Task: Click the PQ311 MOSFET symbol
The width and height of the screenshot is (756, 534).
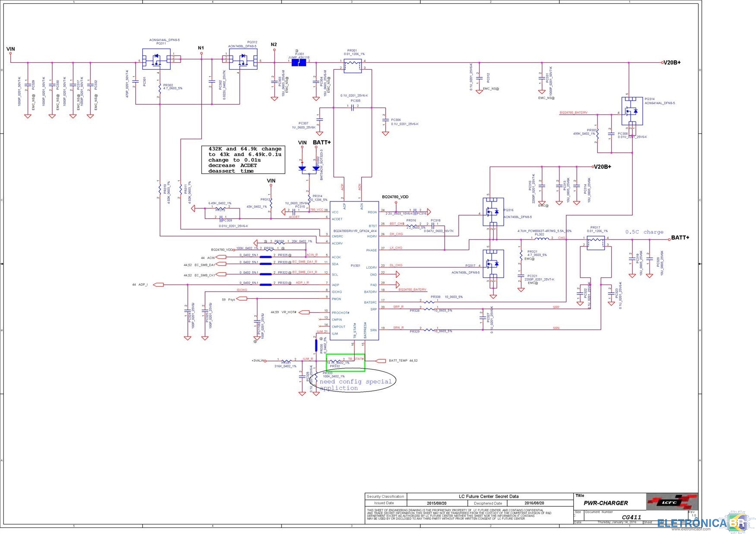Action: 156,59
